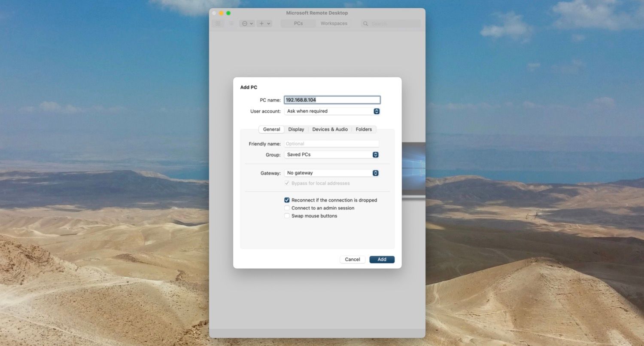Expand the Group dropdown showing Saved PCs
This screenshot has height=346, width=644.
(332, 155)
